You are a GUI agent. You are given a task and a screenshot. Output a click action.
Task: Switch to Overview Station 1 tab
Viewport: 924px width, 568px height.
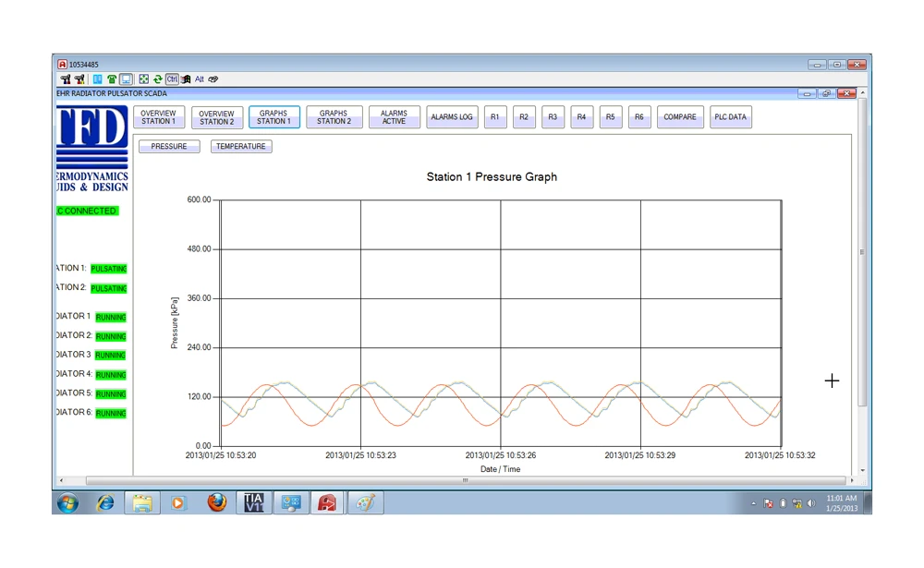(157, 117)
